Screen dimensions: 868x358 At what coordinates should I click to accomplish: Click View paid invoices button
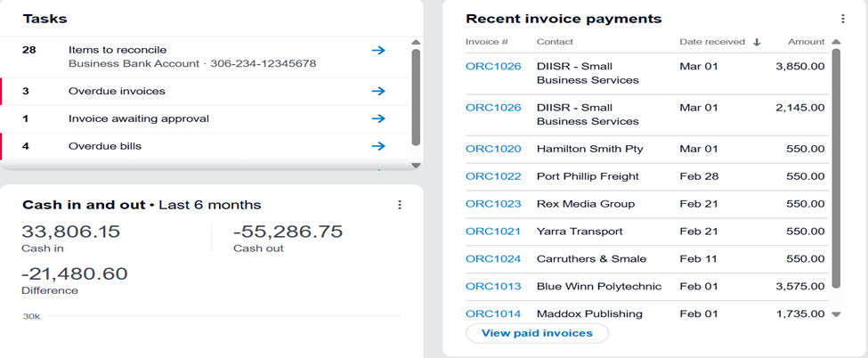[x=537, y=333]
